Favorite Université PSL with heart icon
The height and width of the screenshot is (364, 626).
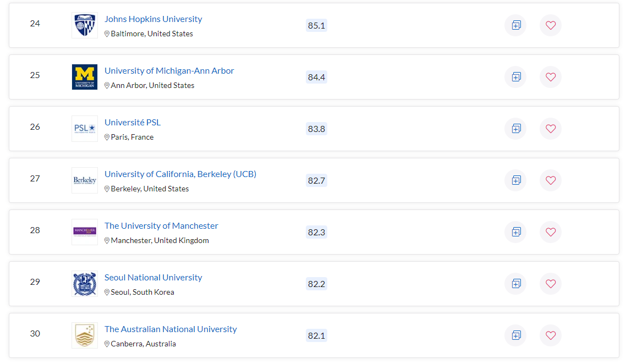[x=551, y=129]
